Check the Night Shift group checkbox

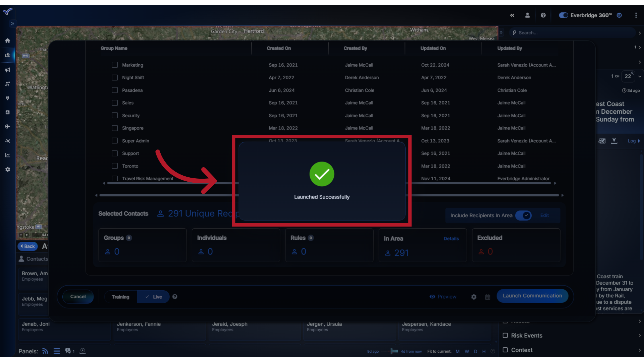click(x=115, y=77)
